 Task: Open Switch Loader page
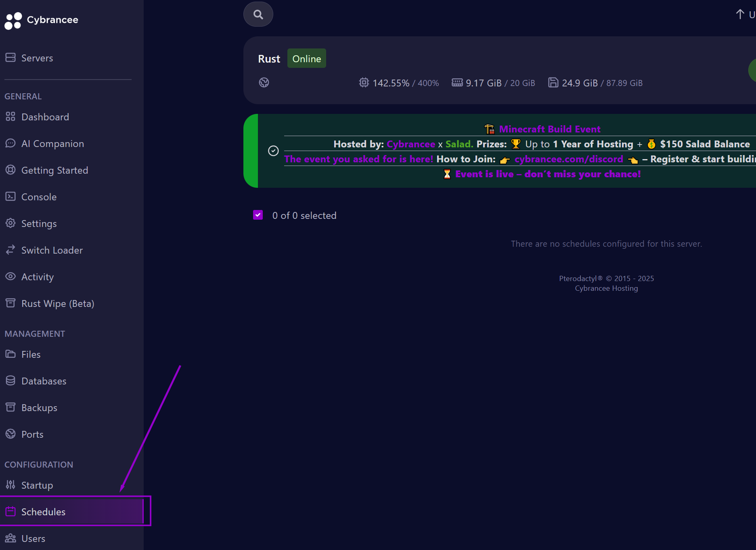[x=52, y=250]
